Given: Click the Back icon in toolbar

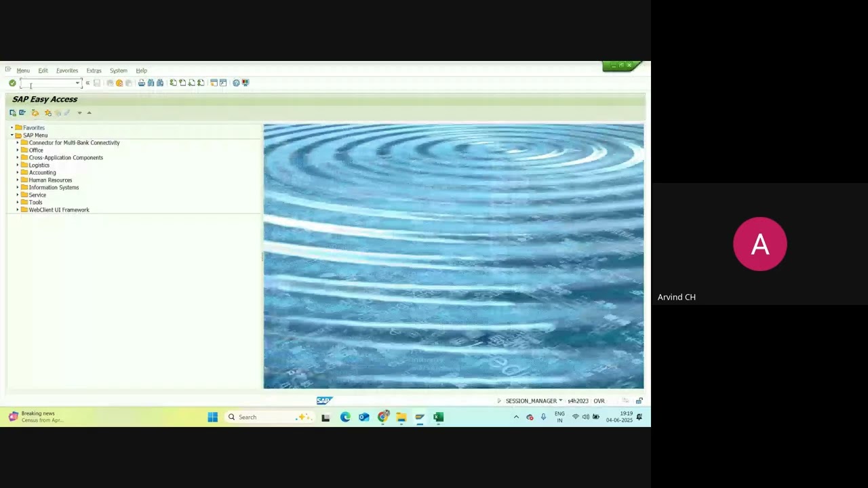Looking at the screenshot, I should pyautogui.click(x=110, y=83).
